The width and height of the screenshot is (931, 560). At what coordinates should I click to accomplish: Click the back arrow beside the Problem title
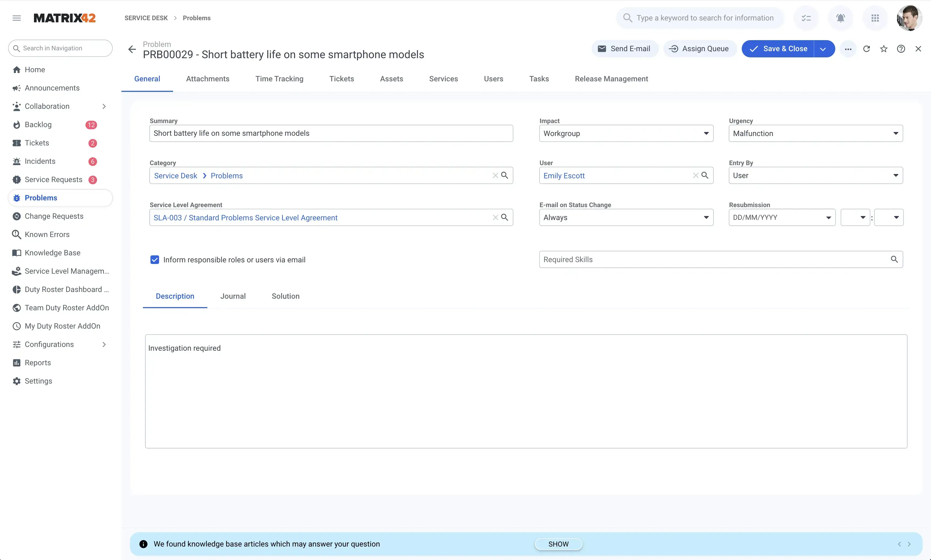pos(132,49)
